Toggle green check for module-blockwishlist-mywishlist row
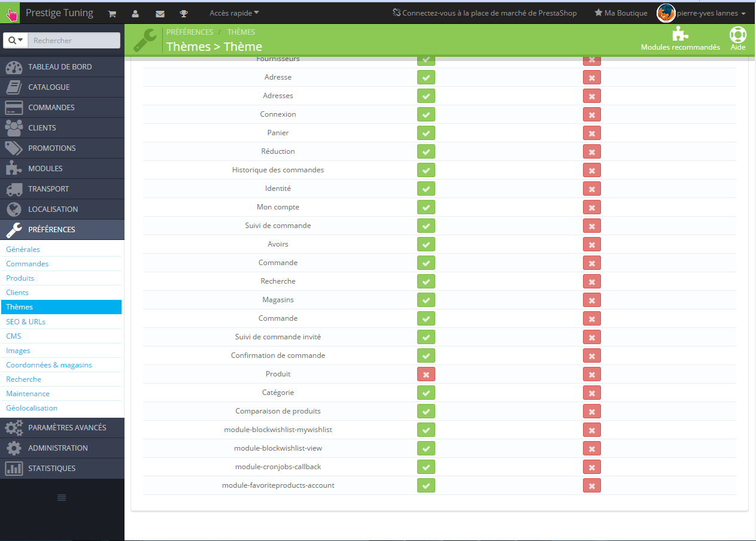 click(x=426, y=430)
